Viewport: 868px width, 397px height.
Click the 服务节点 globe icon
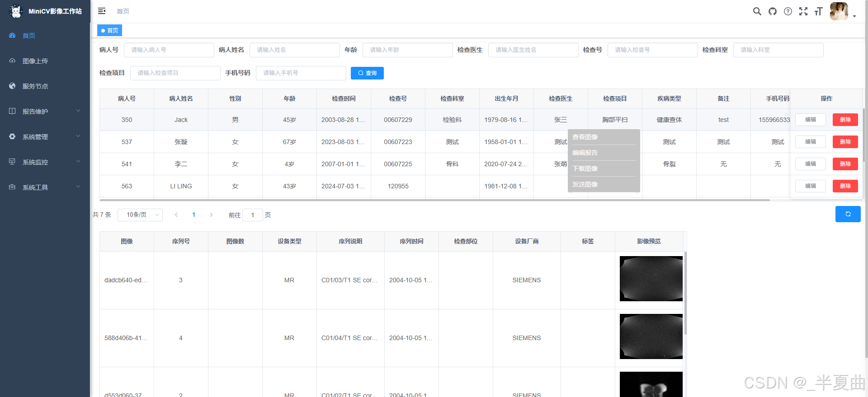12,86
